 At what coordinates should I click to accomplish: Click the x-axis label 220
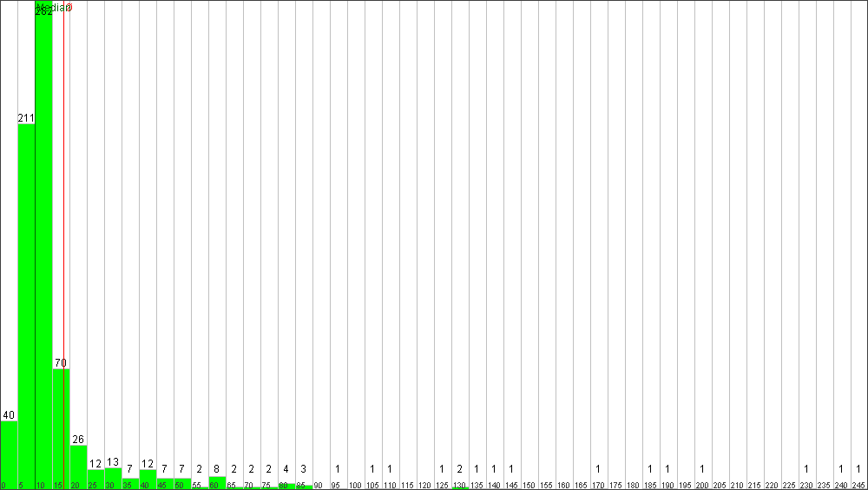(772, 486)
